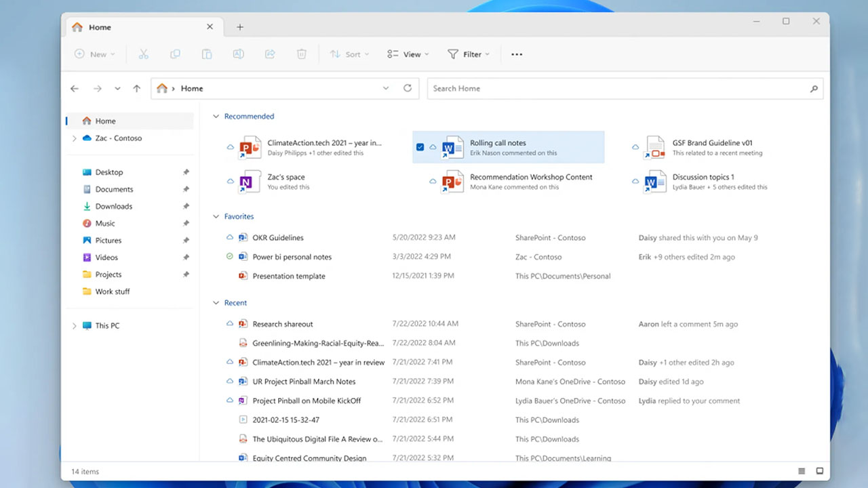Unpin Documents using its pin icon

click(186, 189)
